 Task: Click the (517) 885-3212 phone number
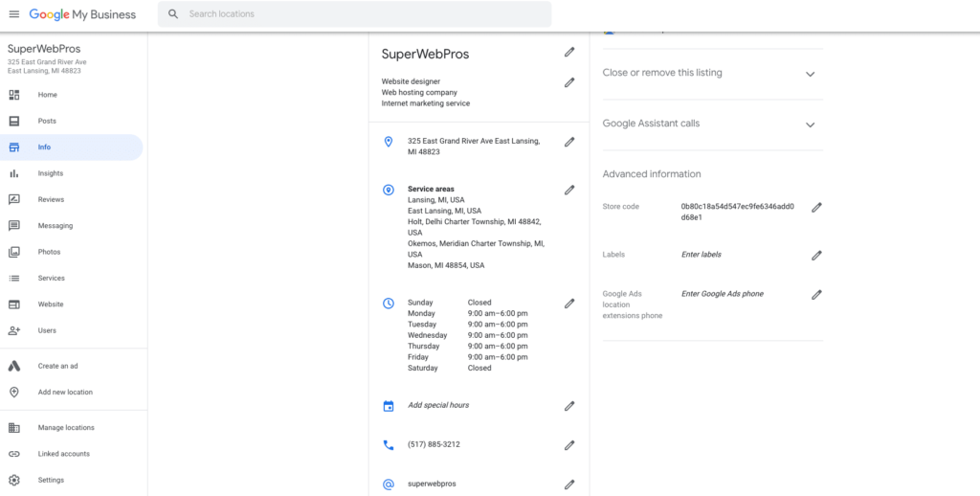click(434, 444)
